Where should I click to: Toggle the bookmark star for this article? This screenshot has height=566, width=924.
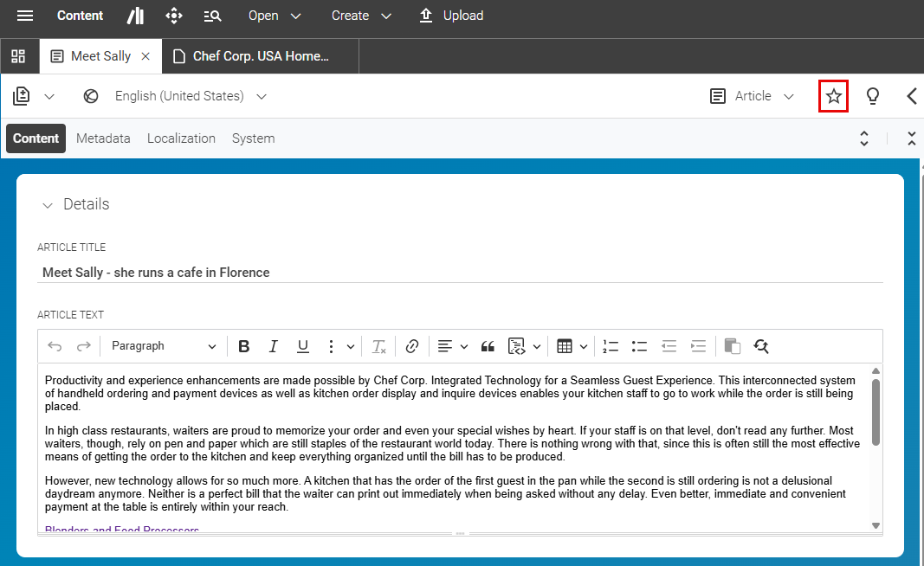833,95
